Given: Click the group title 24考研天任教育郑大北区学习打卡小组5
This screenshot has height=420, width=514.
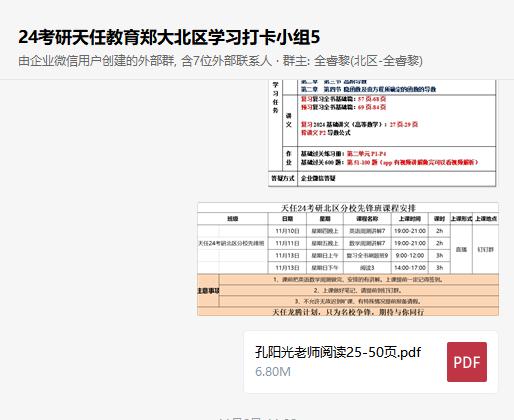Looking at the screenshot, I should click(x=169, y=37).
